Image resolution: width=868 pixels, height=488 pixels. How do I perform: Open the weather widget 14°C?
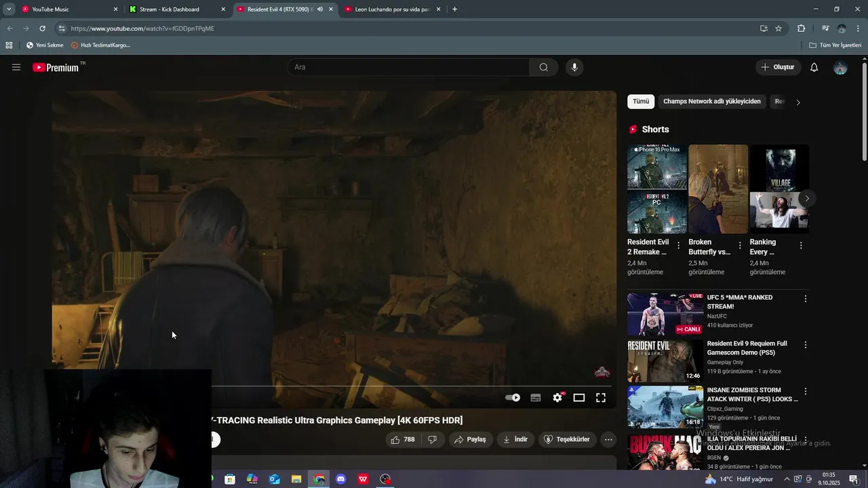pos(738,479)
